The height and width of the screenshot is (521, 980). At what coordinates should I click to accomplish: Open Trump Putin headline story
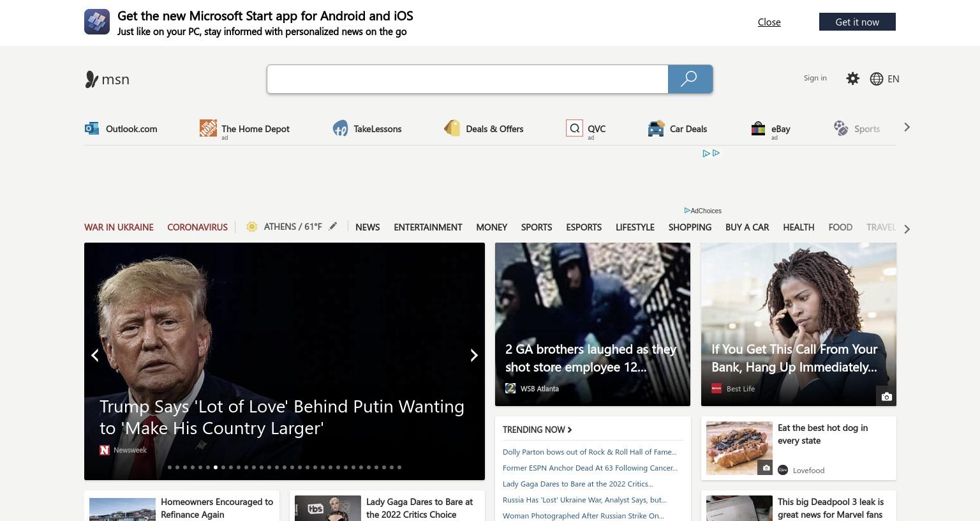pyautogui.click(x=282, y=417)
